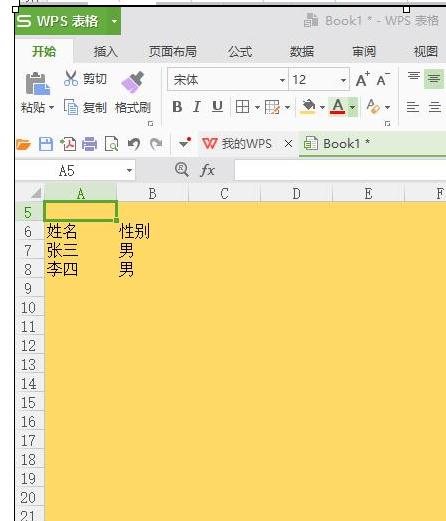This screenshot has width=446, height=521.
Task: Decrease font size with A-
Action: coord(383,79)
